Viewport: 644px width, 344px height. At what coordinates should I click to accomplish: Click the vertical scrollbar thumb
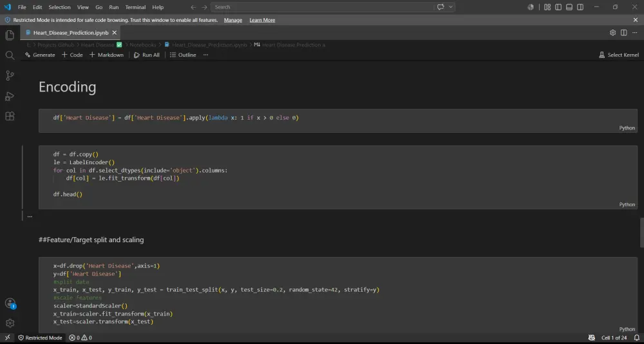click(641, 233)
